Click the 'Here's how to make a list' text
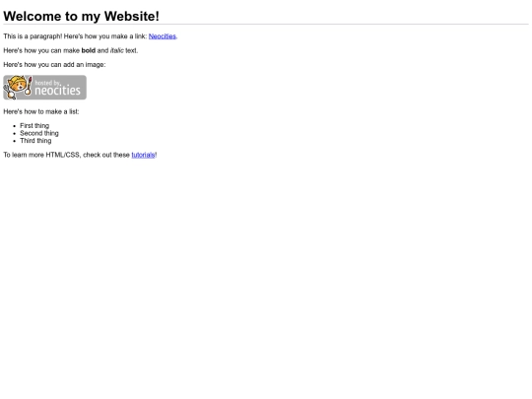This screenshot has width=532, height=399. click(41, 111)
